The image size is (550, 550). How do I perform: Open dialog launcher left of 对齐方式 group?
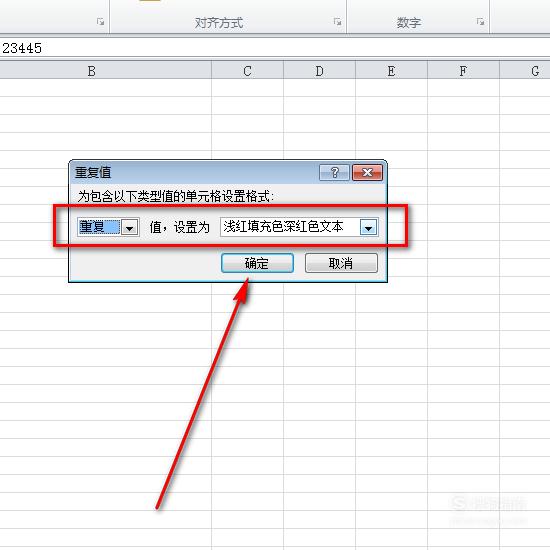pyautogui.click(x=100, y=22)
